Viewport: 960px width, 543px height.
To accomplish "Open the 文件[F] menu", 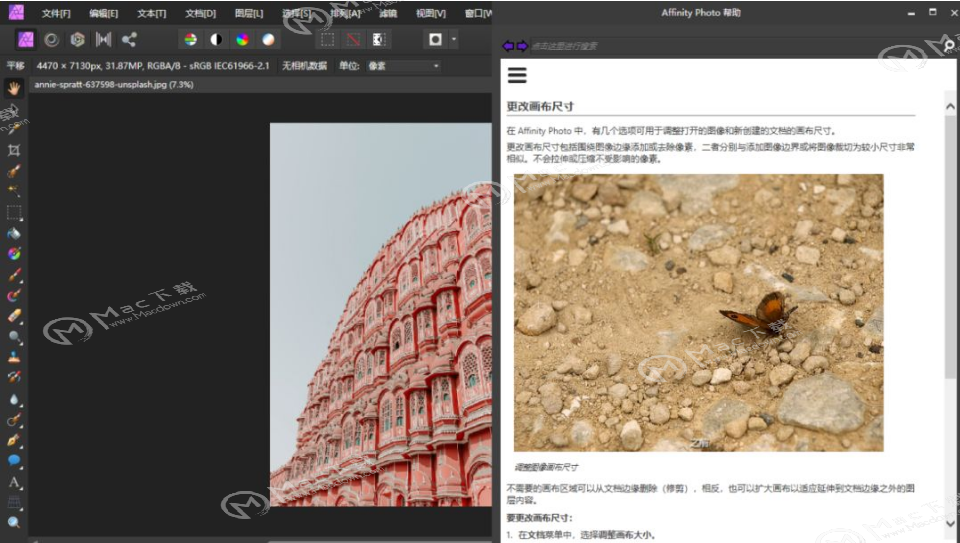I will pyautogui.click(x=56, y=13).
